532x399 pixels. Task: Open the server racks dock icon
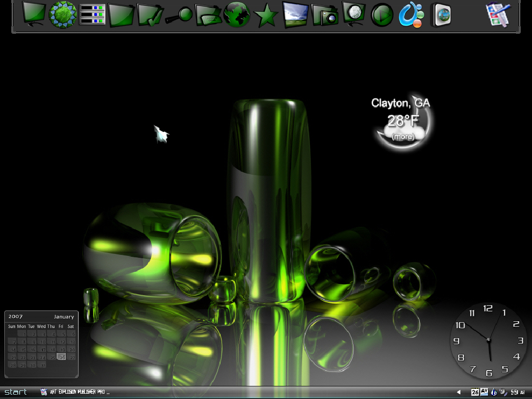tap(92, 15)
